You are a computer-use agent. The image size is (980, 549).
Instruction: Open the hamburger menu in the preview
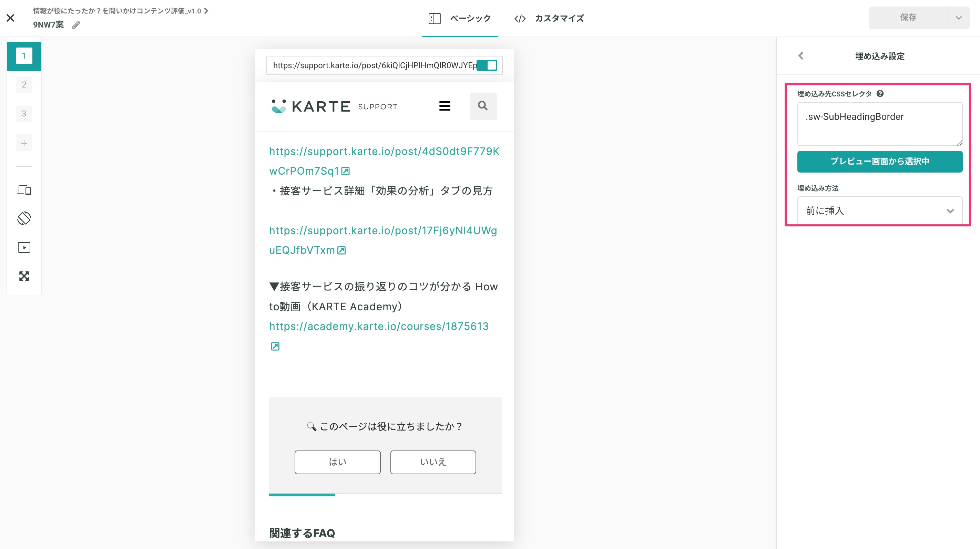(445, 106)
